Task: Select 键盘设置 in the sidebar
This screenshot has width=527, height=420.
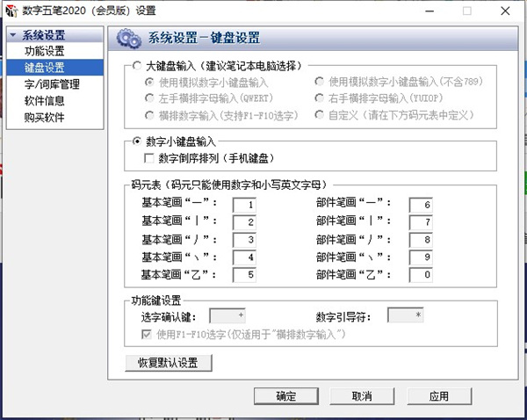Action: [43, 68]
